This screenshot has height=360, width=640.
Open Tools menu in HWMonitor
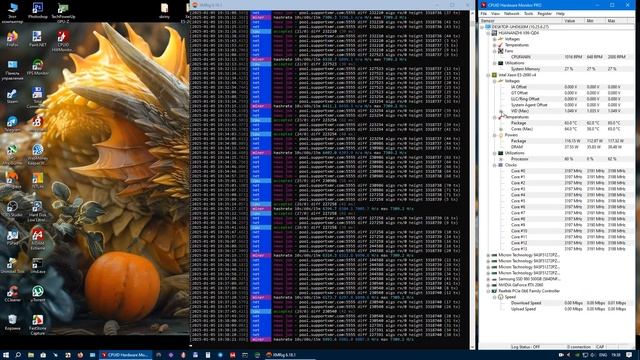[x=529, y=13]
